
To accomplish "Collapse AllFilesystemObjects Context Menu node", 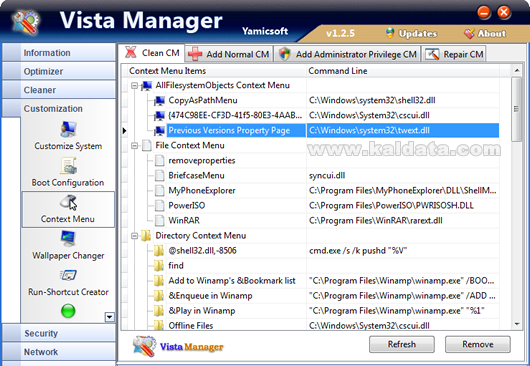I will pos(135,86).
